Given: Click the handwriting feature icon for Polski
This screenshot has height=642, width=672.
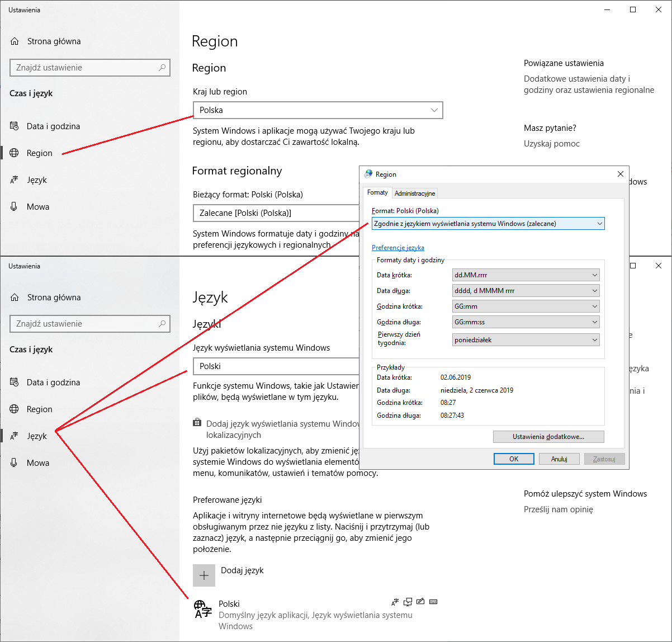Looking at the screenshot, I should tap(420, 602).
